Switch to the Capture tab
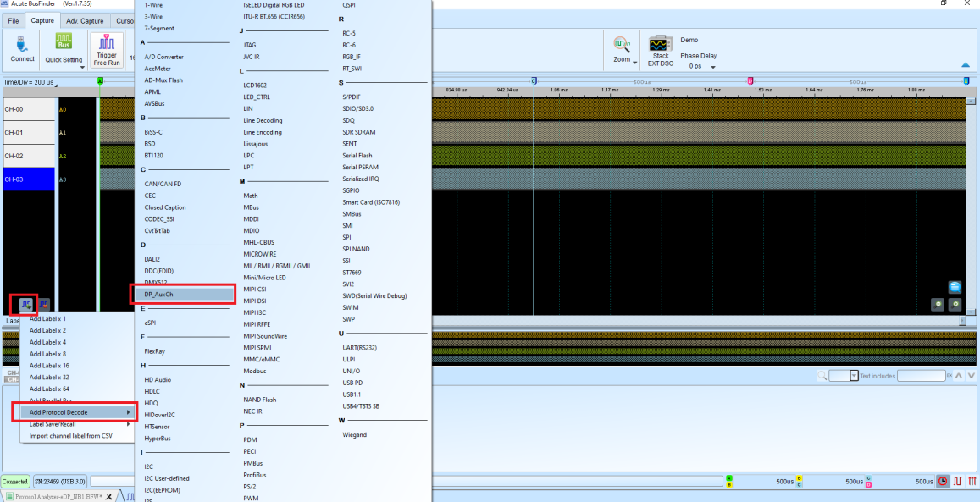 (x=42, y=20)
